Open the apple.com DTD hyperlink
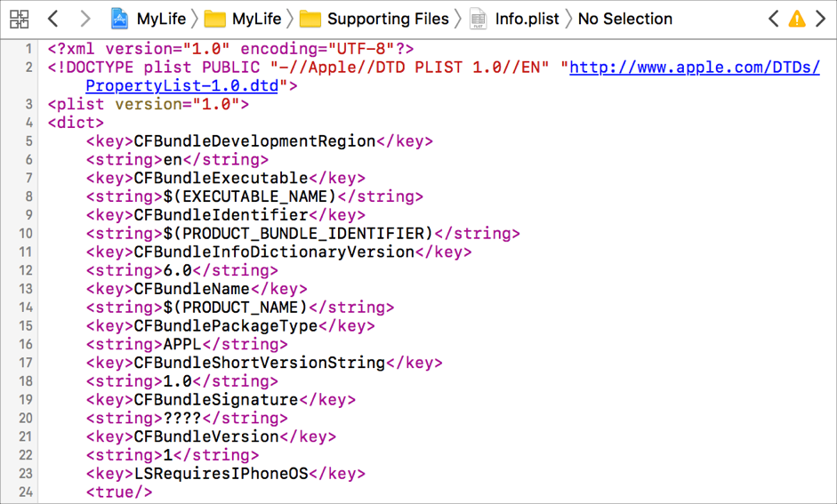This screenshot has height=504, width=837. (x=694, y=68)
